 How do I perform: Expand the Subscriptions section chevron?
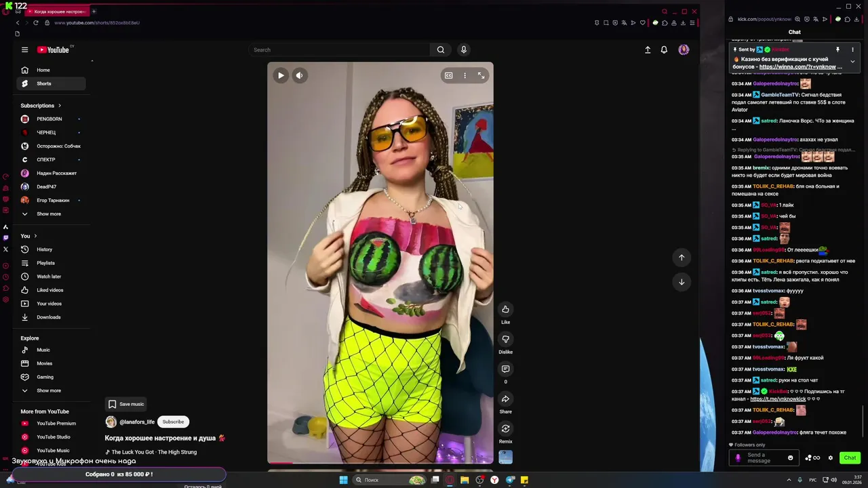pyautogui.click(x=60, y=106)
